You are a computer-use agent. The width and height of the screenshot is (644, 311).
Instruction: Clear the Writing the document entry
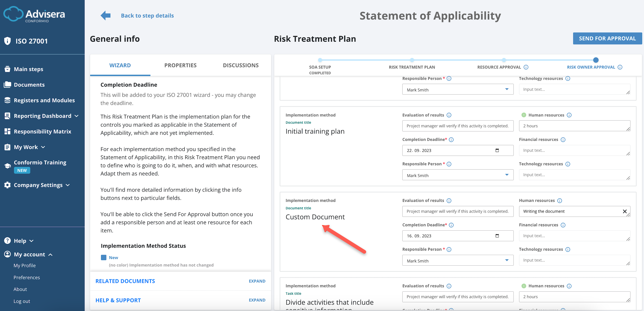tap(625, 211)
